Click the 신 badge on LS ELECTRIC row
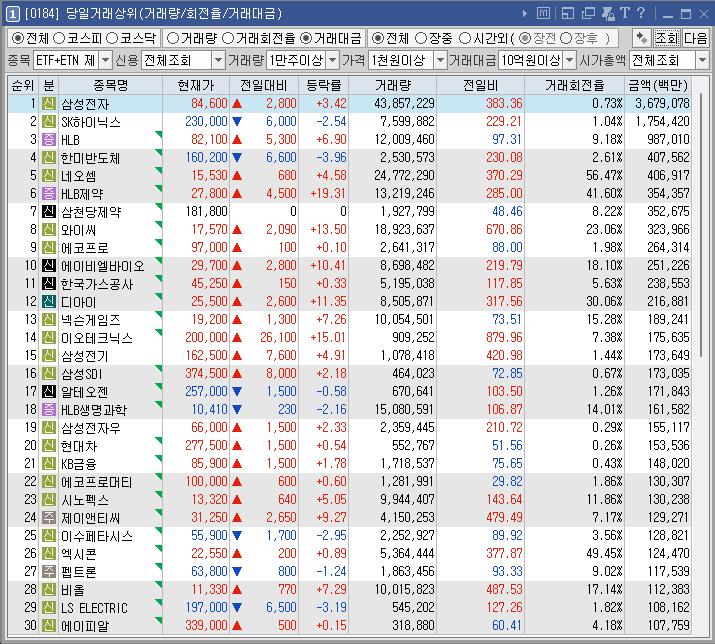The height and width of the screenshot is (644, 715). click(x=49, y=607)
